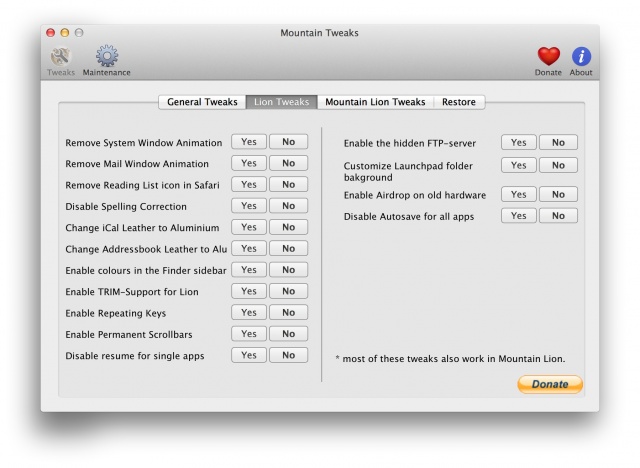Minimize the Mountain Tweaks window
This screenshot has height=468, width=640.
pos(65,33)
